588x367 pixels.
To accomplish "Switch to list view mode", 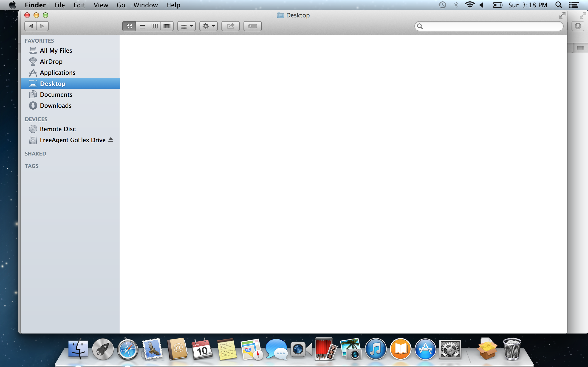I will pyautogui.click(x=142, y=26).
